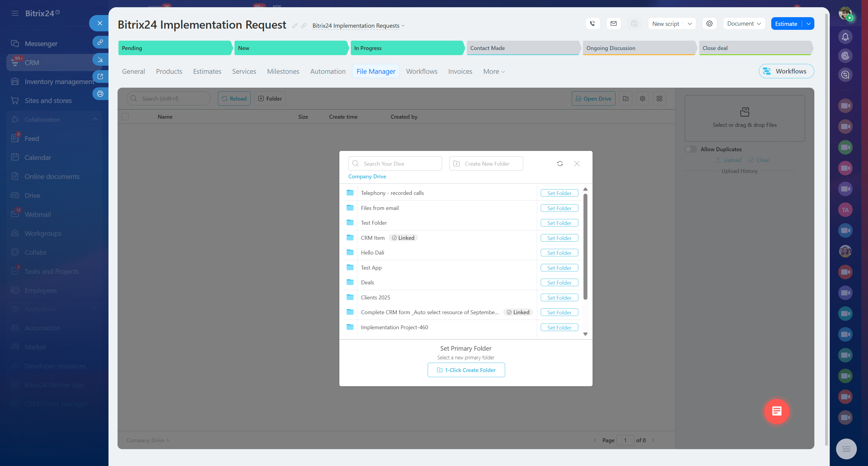Open settings gear next to New script

point(709,23)
